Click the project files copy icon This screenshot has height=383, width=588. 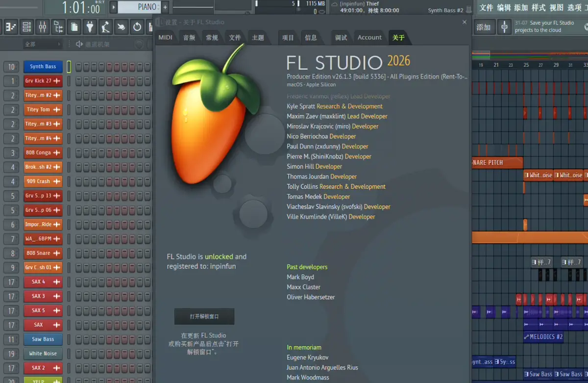74,26
